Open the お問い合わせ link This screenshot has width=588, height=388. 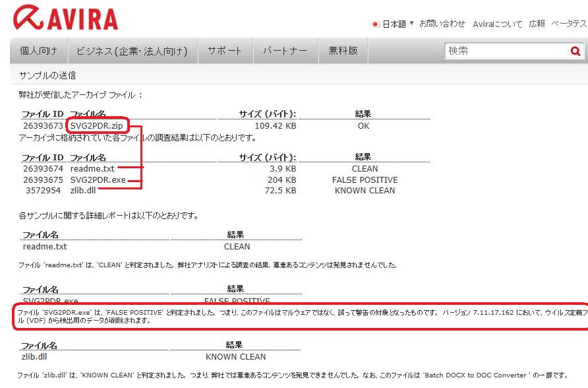[442, 24]
